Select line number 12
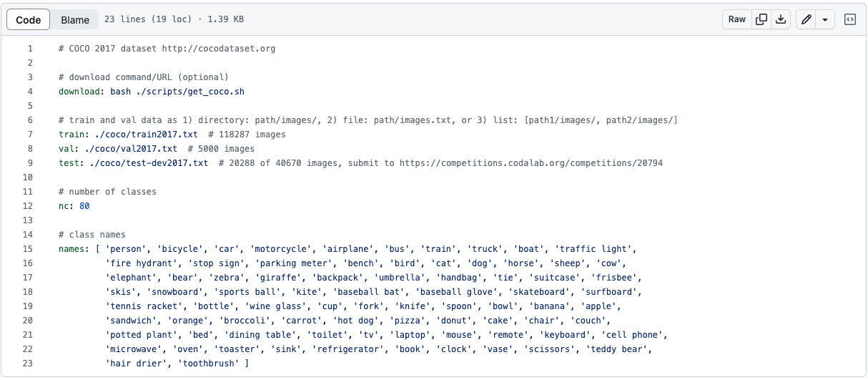This screenshot has height=380, width=868. 28,206
